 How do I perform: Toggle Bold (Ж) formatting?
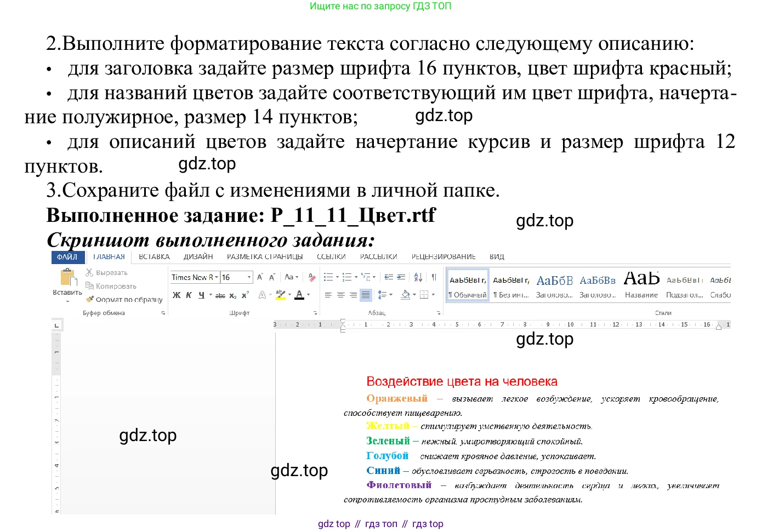[x=177, y=295]
